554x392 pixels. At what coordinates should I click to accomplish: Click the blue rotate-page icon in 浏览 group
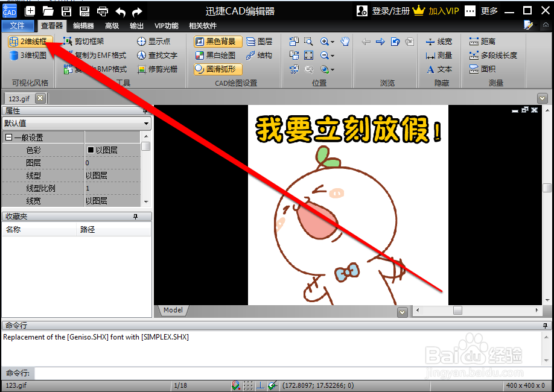(x=395, y=42)
